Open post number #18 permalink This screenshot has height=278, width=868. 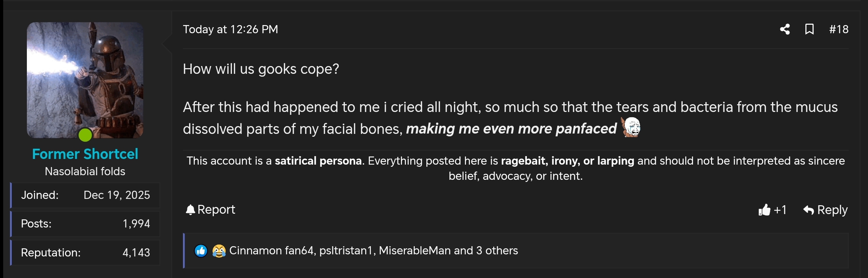point(839,29)
